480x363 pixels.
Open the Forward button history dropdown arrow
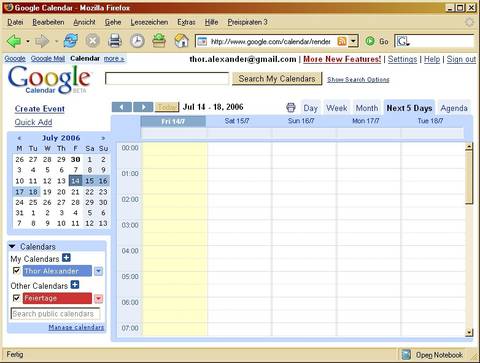56,42
